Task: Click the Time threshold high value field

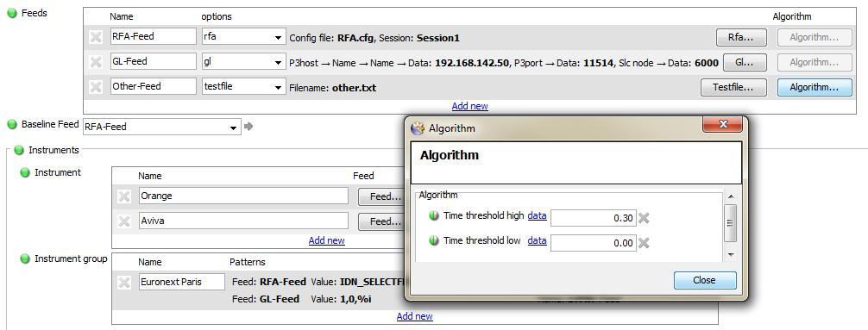Action: pos(594,218)
